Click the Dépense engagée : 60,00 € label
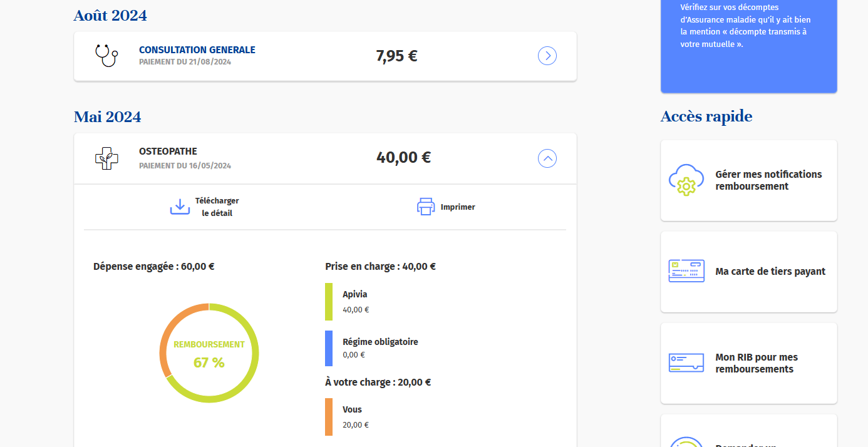 pyautogui.click(x=154, y=266)
